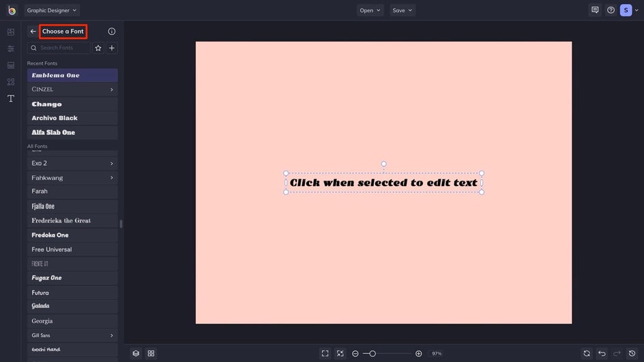
Task: Expand the account menu chevron
Action: point(636,10)
